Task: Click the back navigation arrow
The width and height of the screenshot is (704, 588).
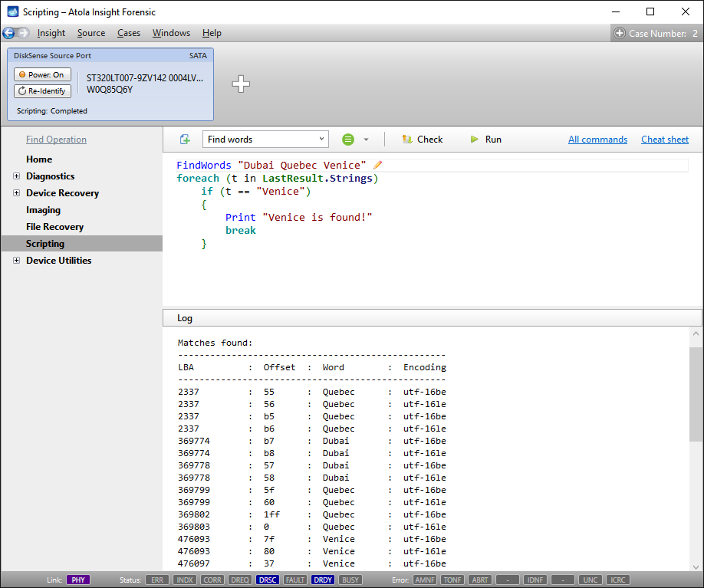Action: [8, 33]
